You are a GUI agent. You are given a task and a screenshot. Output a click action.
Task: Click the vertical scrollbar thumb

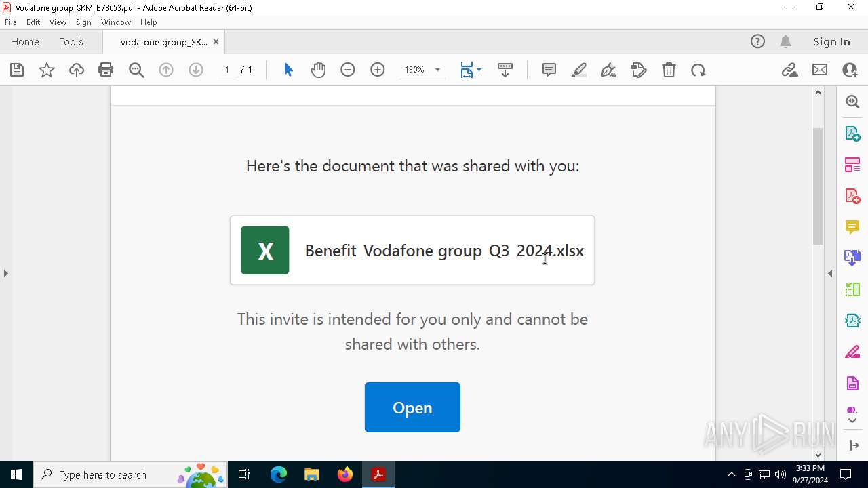pyautogui.click(x=818, y=186)
